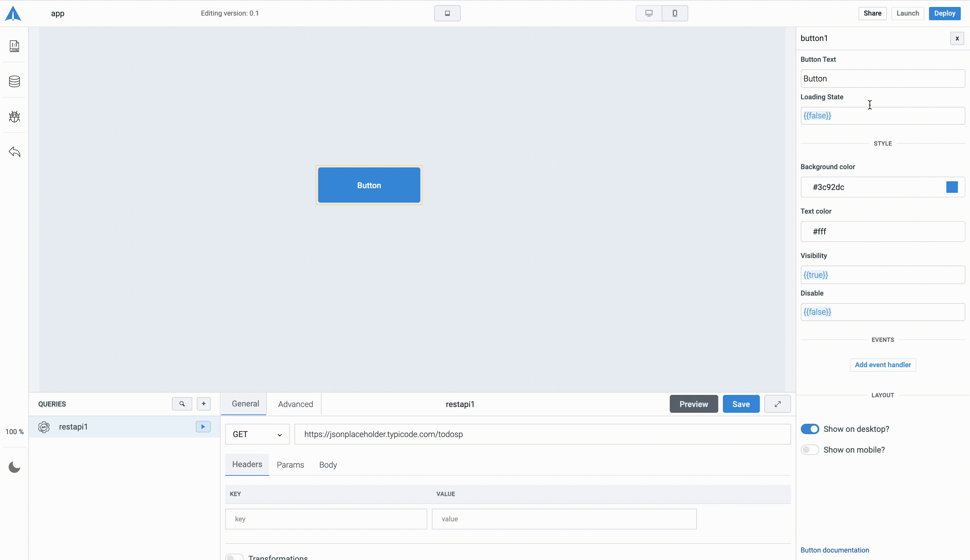Viewport: 970px width, 560px height.
Task: Expand query editor with arrows icon
Action: click(x=777, y=404)
